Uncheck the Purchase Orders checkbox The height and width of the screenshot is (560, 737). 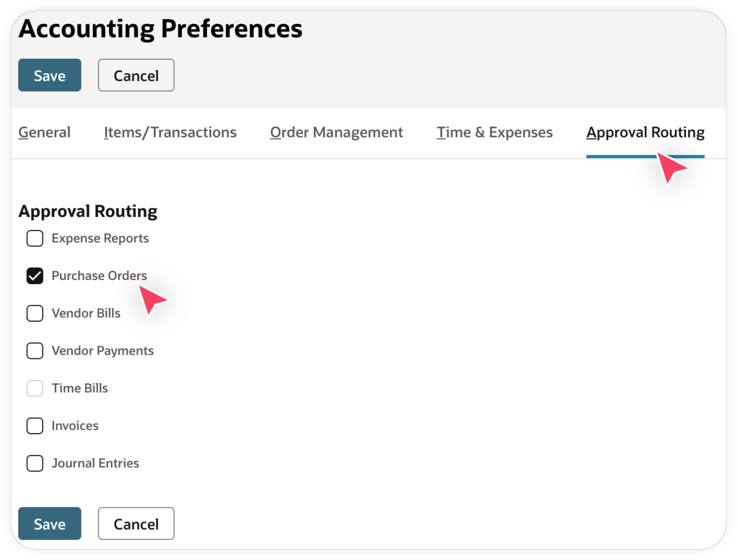[35, 276]
